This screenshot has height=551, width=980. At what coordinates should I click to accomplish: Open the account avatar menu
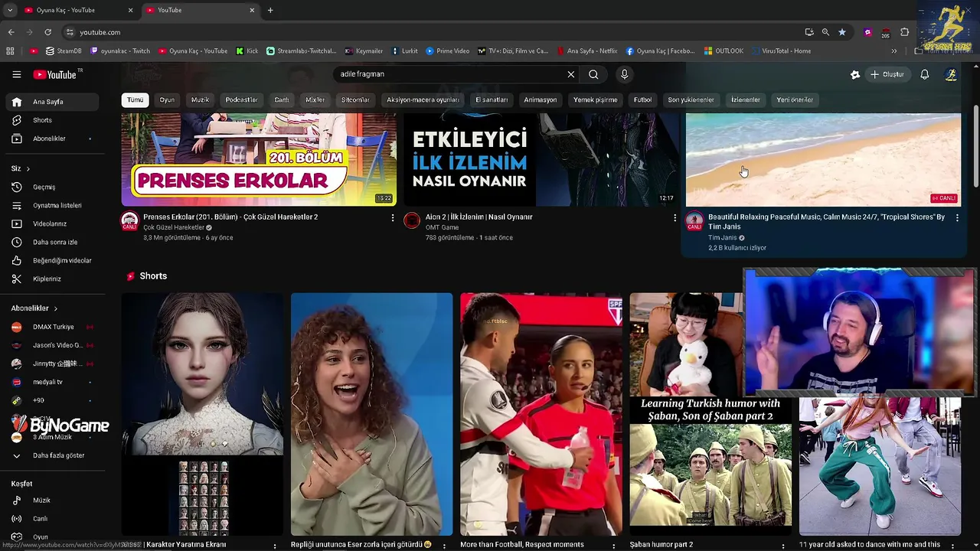951,74
